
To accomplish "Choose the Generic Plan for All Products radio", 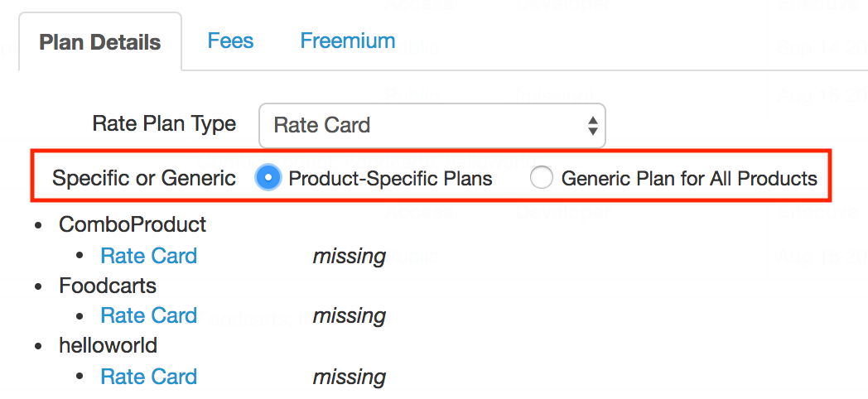I will (x=541, y=178).
